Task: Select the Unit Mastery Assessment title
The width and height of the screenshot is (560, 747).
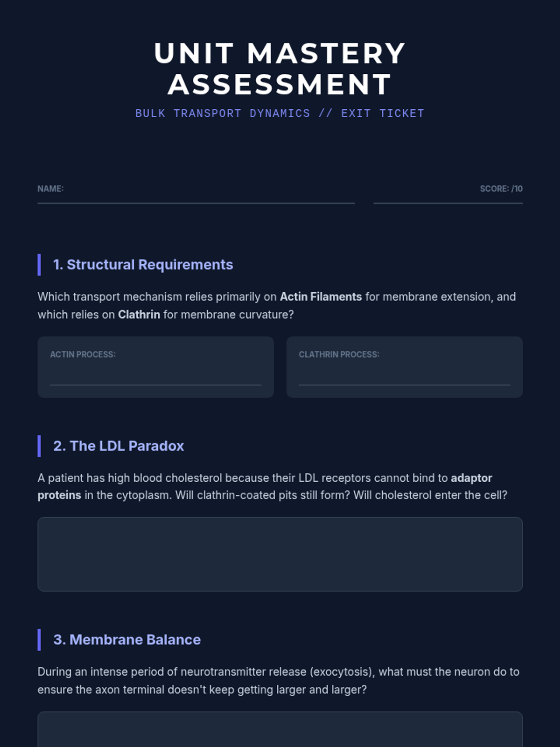Action: [280, 69]
